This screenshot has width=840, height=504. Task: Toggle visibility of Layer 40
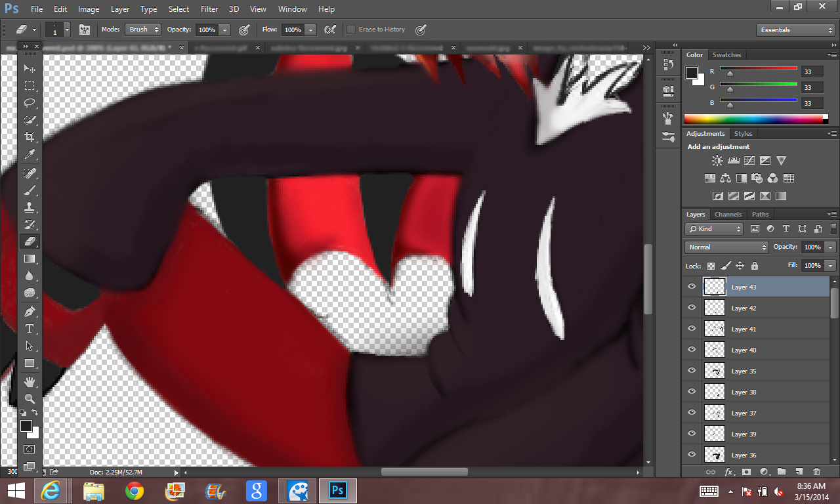(x=692, y=350)
